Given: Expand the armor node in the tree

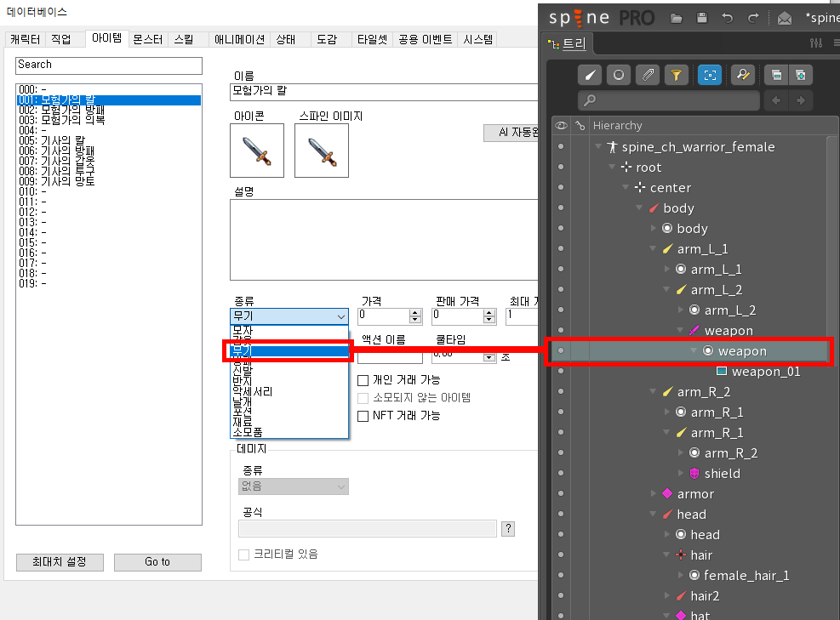Looking at the screenshot, I should point(654,494).
